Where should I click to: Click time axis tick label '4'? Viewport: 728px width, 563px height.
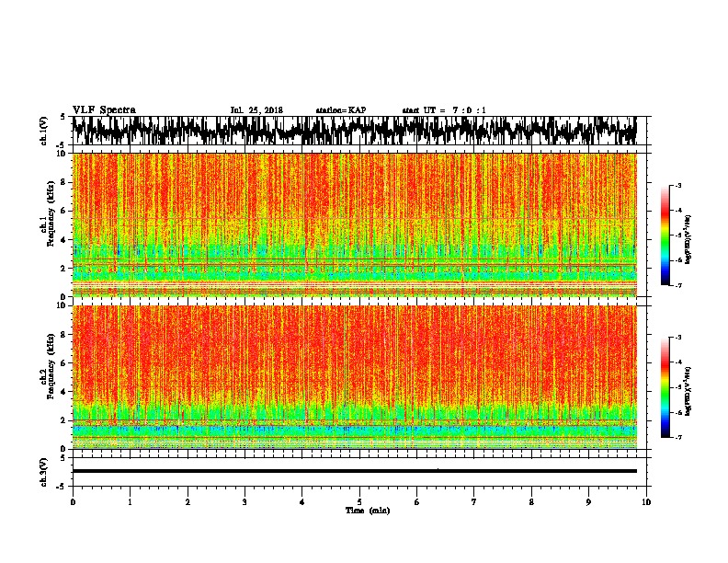(302, 502)
